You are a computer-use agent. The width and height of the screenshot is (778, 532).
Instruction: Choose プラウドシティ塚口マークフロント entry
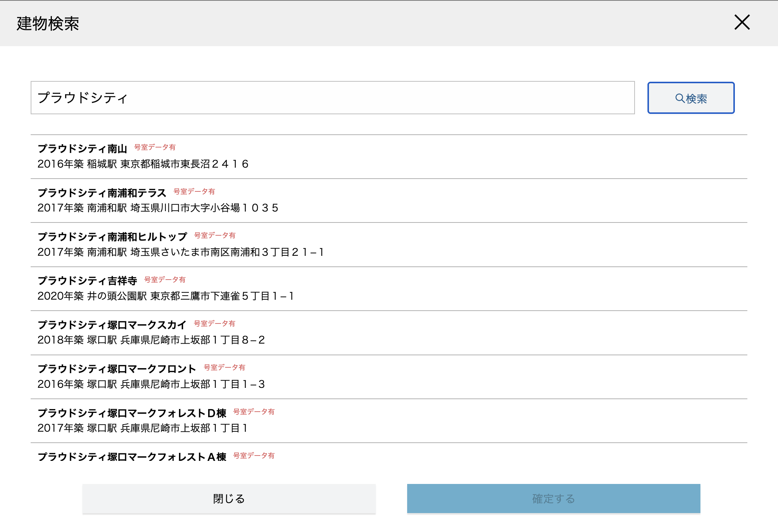(117, 369)
